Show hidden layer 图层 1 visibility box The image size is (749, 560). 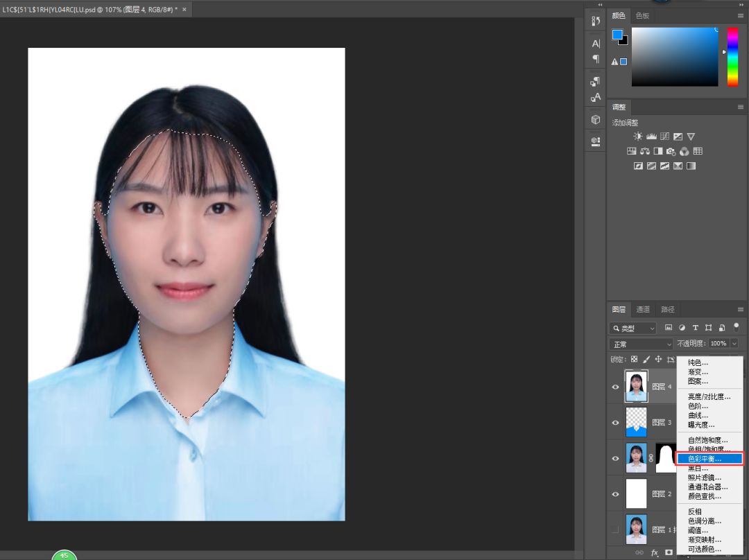pyautogui.click(x=615, y=530)
